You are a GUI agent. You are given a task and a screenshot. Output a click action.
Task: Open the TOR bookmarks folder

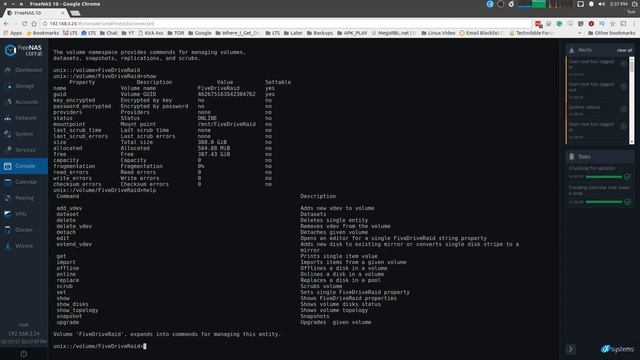176,33
